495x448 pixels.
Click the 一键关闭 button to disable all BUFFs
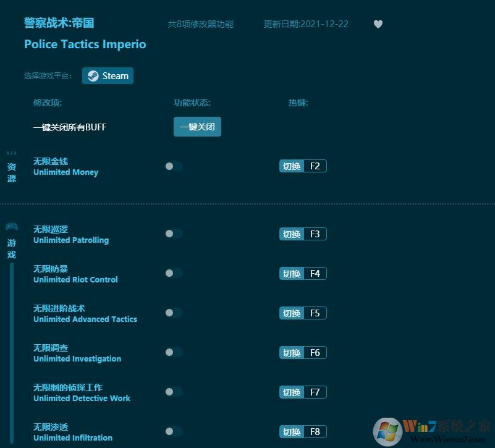(x=197, y=127)
